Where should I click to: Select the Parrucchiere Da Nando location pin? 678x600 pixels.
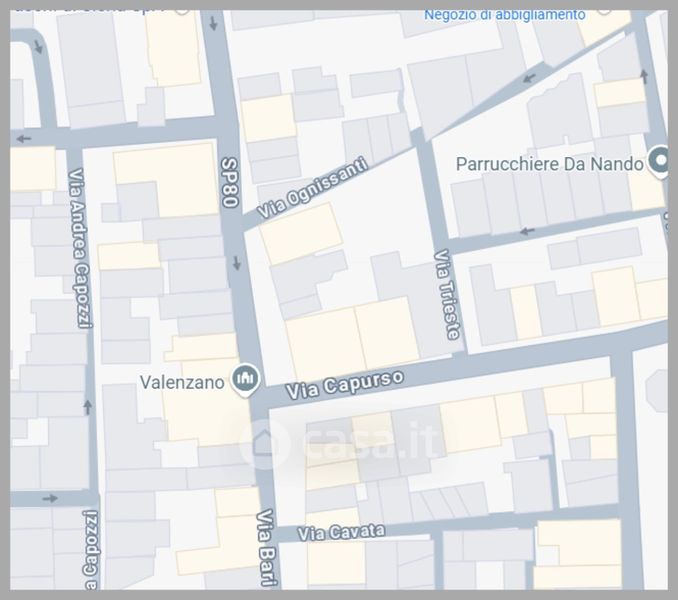point(659,160)
